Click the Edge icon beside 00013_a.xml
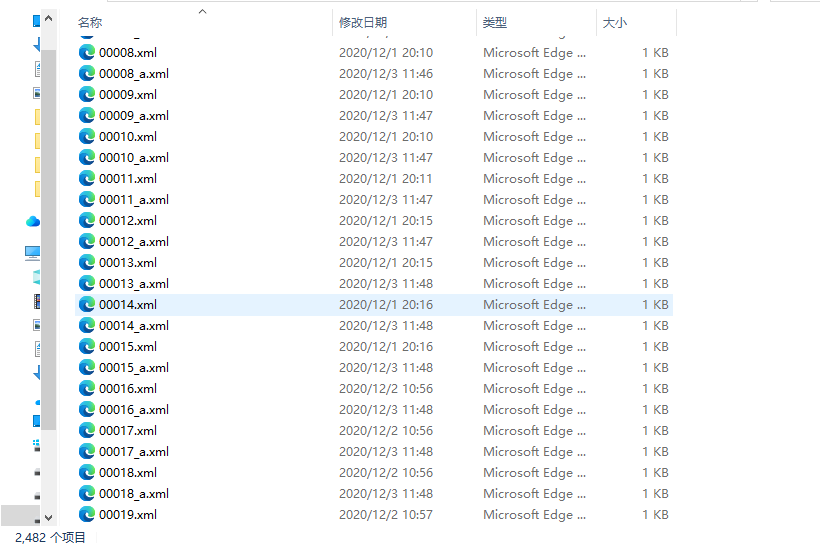820x550 pixels. (x=87, y=283)
